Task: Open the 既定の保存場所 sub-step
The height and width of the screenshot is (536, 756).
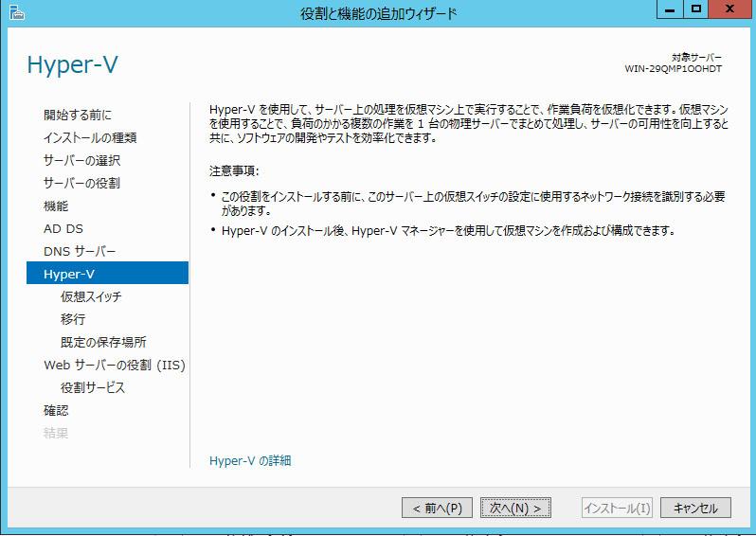Action: click(x=103, y=342)
